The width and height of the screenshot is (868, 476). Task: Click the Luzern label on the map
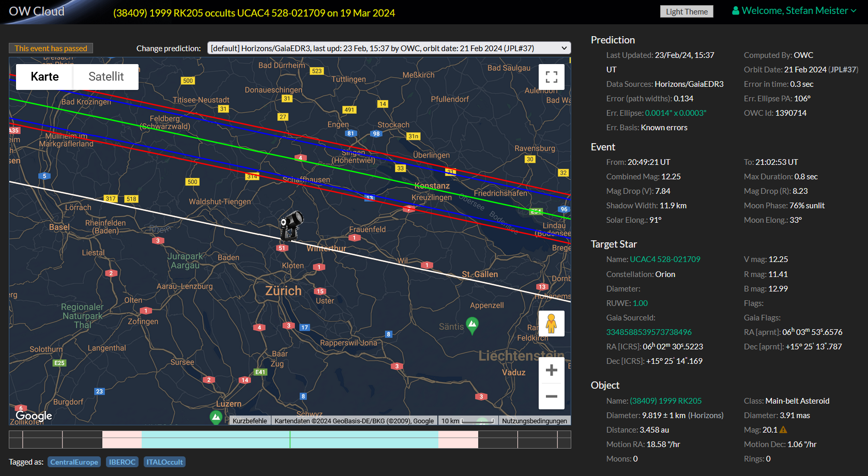click(229, 404)
